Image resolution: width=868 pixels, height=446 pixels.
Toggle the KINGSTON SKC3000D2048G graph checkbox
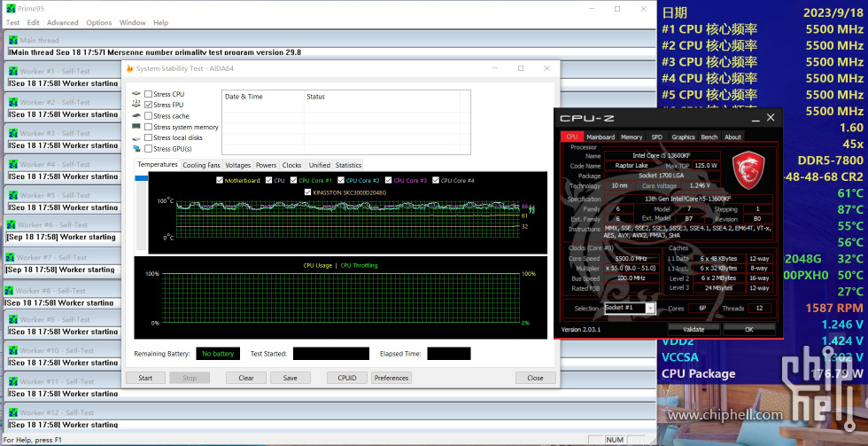click(x=308, y=192)
